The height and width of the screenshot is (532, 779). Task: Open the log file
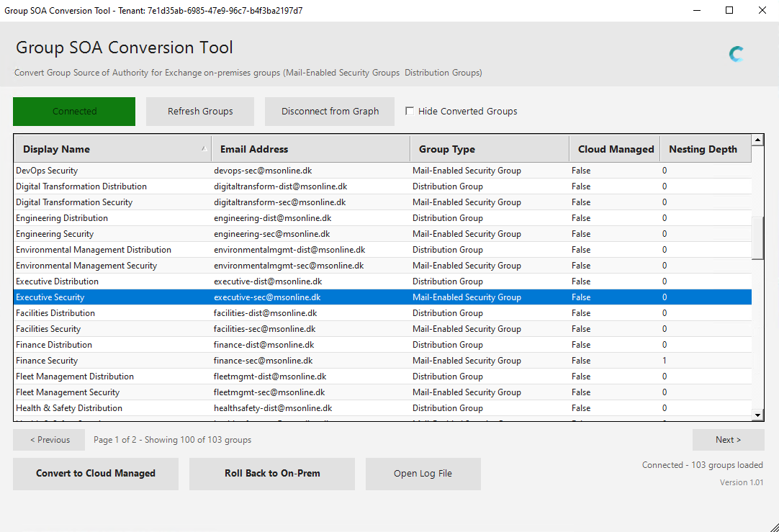click(x=423, y=474)
